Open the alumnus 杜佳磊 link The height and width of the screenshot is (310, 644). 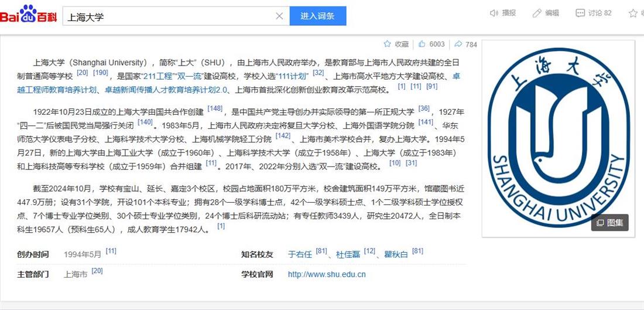click(348, 254)
